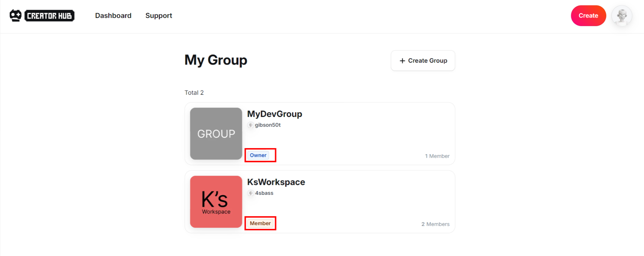Open the user profile avatar

pos(622,16)
